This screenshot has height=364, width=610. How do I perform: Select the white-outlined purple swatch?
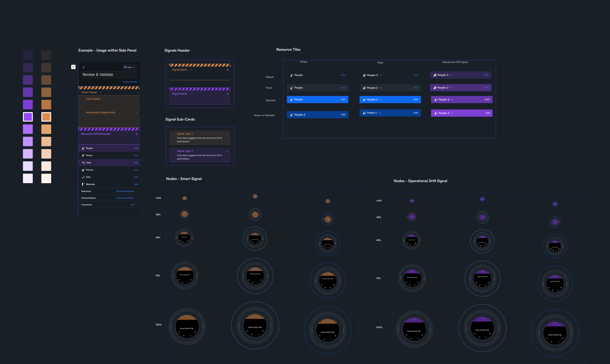point(28,117)
